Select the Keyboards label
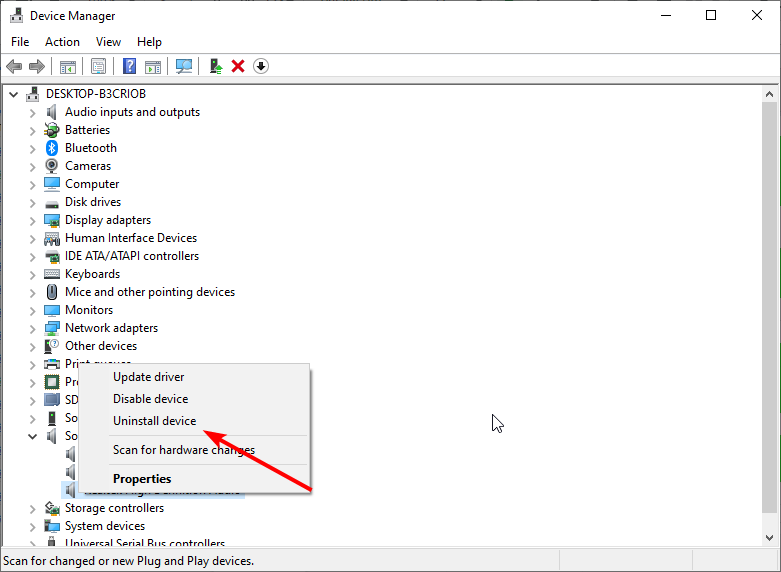This screenshot has width=781, height=572. tap(92, 274)
